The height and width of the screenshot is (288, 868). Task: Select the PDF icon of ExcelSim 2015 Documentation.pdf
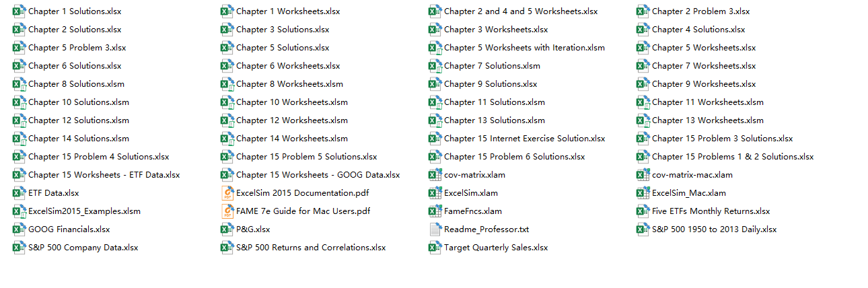(x=227, y=193)
